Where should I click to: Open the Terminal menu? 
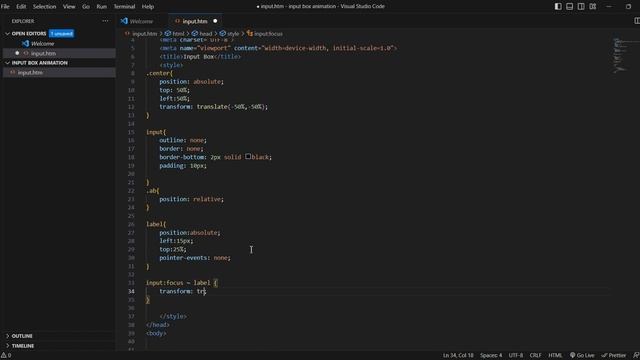pyautogui.click(x=124, y=7)
